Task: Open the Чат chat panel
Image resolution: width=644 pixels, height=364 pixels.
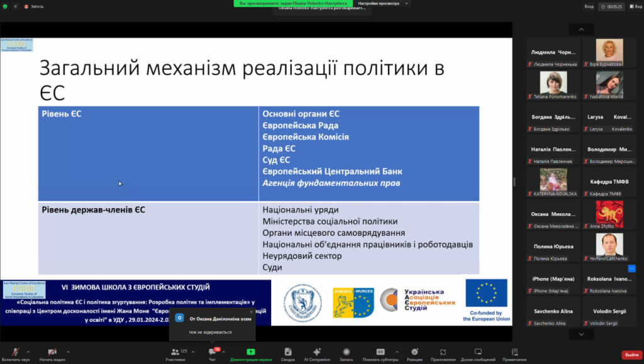Action: (x=212, y=352)
